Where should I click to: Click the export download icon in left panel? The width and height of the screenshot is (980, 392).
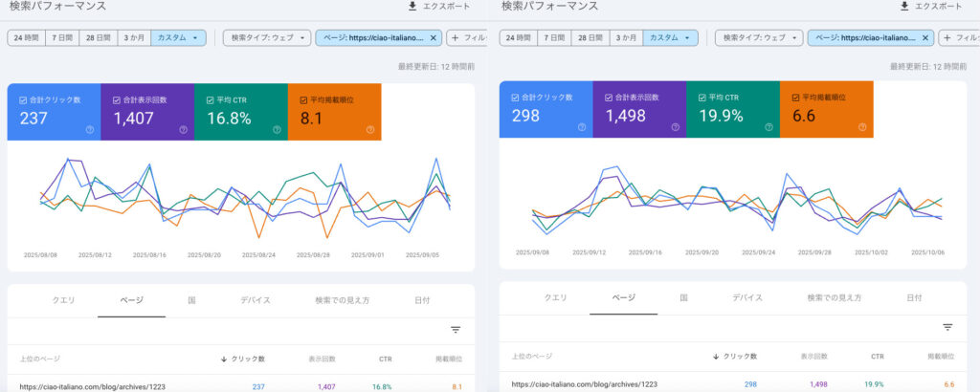[x=412, y=6]
